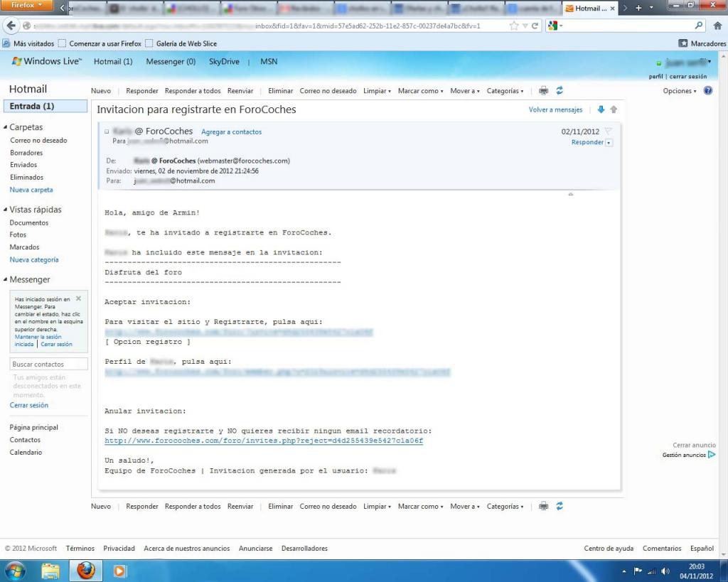Screen dimensions: 728x582
Task: Open the arrow dropdown beside the header Responder link
Action: click(609, 143)
